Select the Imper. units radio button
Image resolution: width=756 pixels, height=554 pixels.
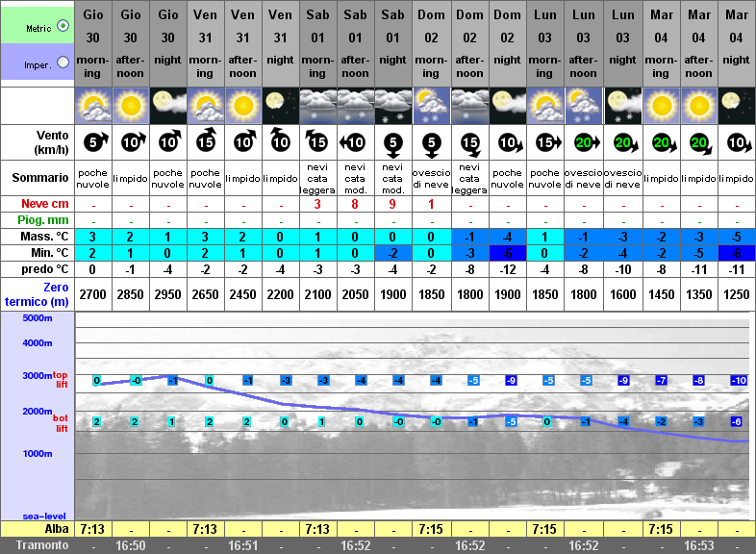[x=63, y=63]
